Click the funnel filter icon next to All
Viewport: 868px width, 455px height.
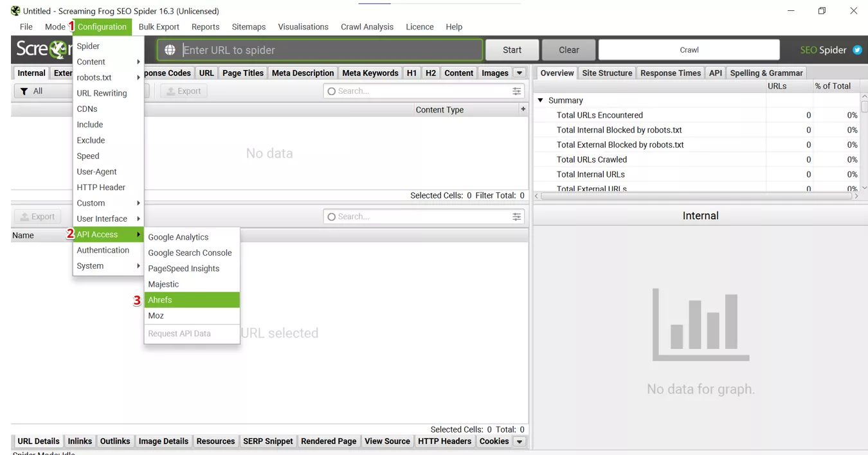click(x=24, y=91)
